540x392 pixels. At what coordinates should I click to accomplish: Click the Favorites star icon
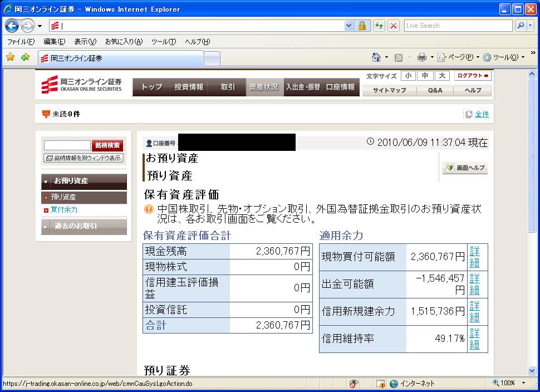(10, 57)
